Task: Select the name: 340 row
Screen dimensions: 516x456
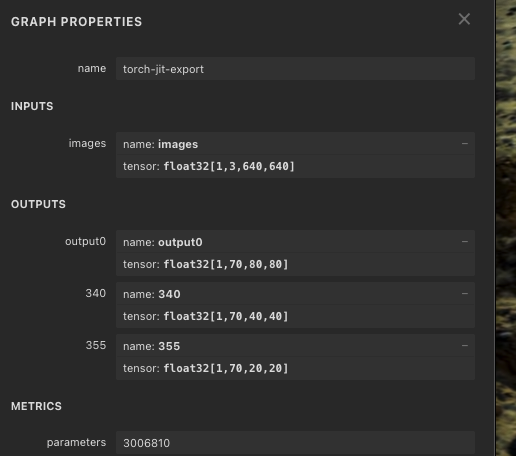Action: click(295, 294)
